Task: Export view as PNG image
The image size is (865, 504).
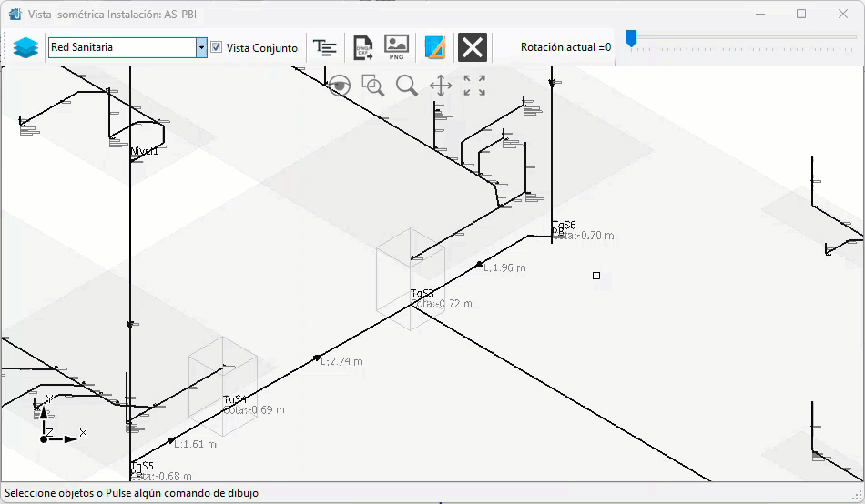Action: click(396, 47)
